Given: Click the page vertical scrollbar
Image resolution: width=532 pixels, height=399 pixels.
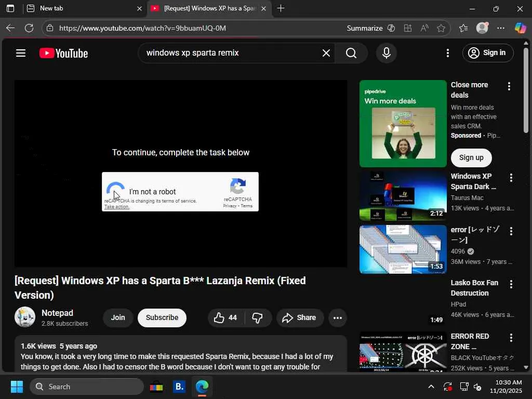Looking at the screenshot, I should (x=526, y=90).
